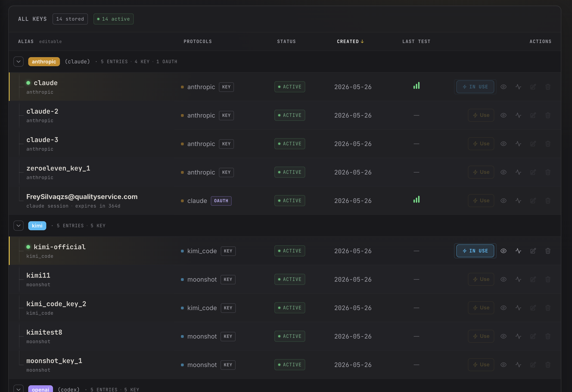Use the zeroeleven_key_1 key
Viewport: 572px width, 392px height.
(481, 172)
